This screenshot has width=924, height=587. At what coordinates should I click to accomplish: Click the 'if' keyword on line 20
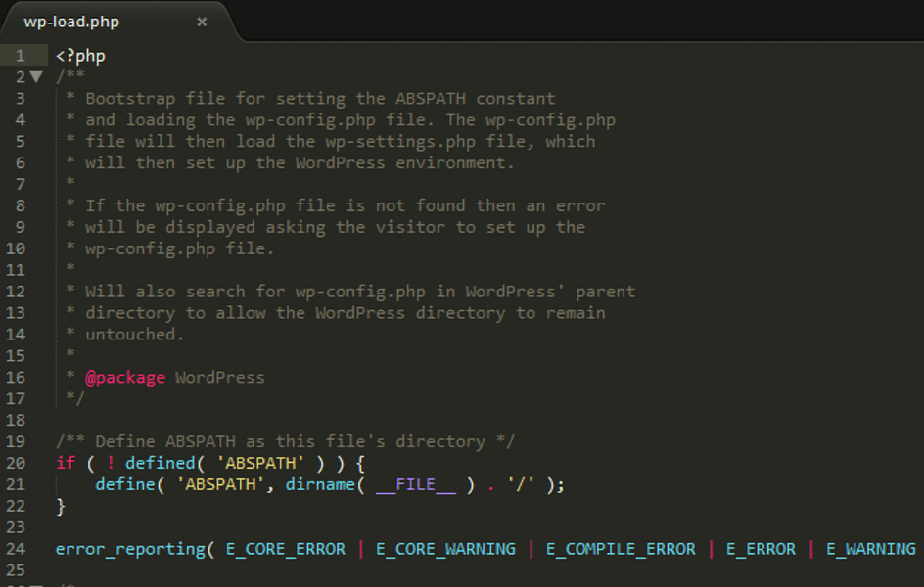(x=64, y=463)
